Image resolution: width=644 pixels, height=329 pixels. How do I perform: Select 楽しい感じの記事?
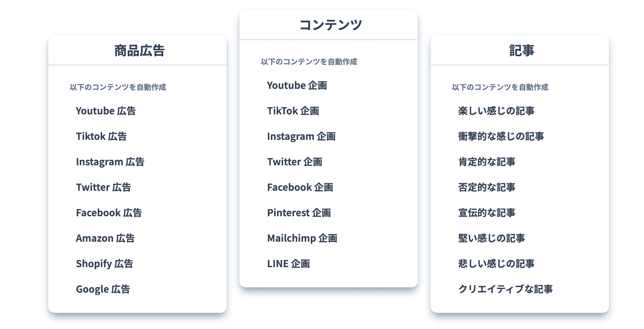pyautogui.click(x=496, y=111)
